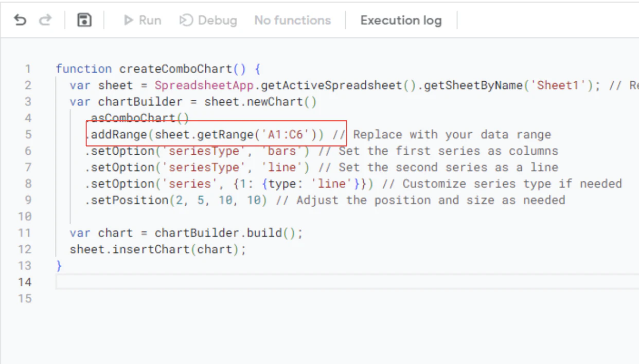The image size is (639, 364).
Task: Click line number 1 in gutter
Action: pos(28,69)
